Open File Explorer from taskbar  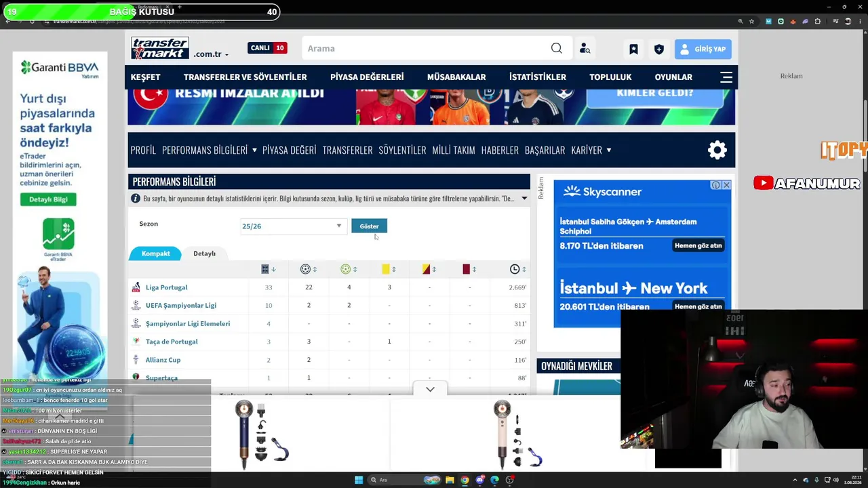click(450, 480)
